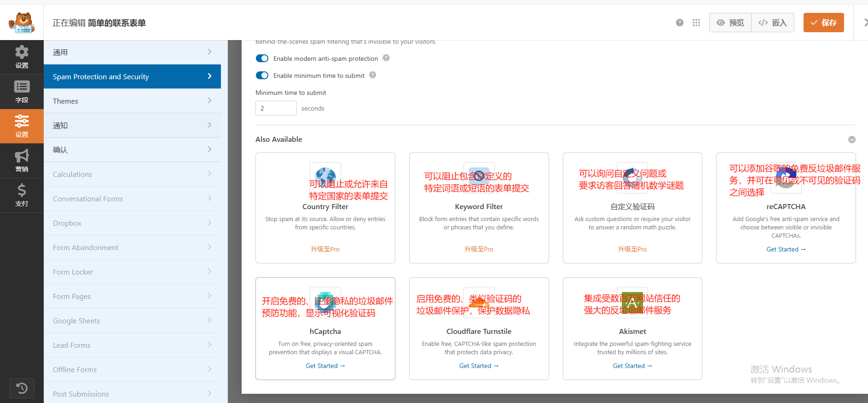The width and height of the screenshot is (868, 403).
Task: Open the revisions history clock icon
Action: tap(22, 388)
